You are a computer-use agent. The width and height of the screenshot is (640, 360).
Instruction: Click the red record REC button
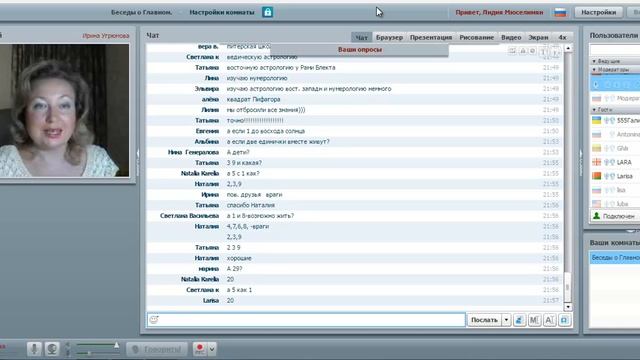pyautogui.click(x=200, y=349)
